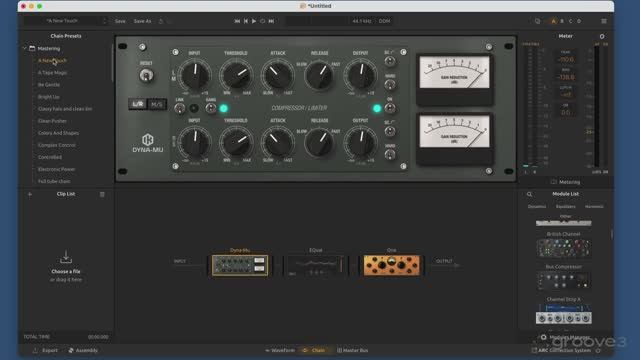Select the "A Tape Magic" preset
The width and height of the screenshot is (640, 360).
click(53, 73)
